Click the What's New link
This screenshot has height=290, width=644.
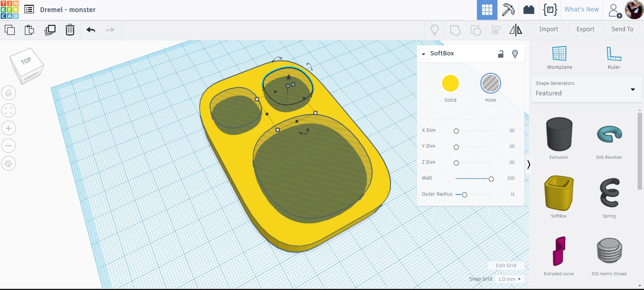coord(582,9)
